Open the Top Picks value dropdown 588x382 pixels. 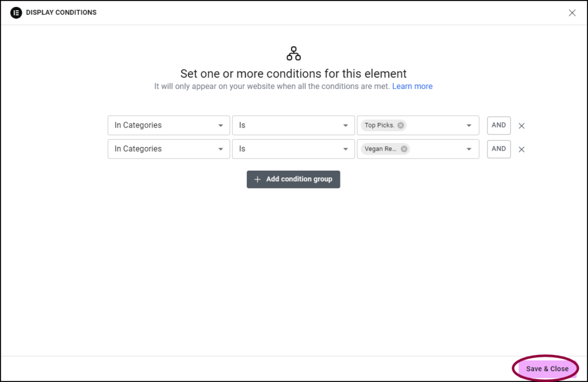pyautogui.click(x=469, y=125)
